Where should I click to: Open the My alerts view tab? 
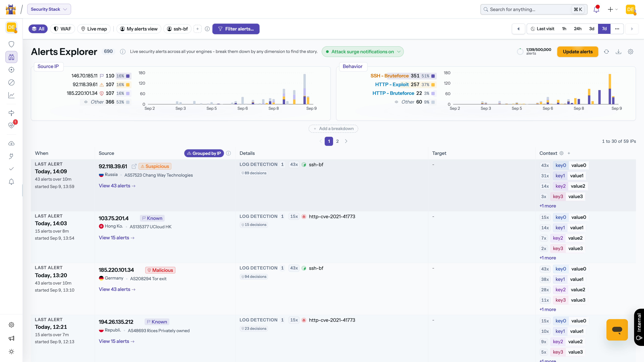point(139,29)
